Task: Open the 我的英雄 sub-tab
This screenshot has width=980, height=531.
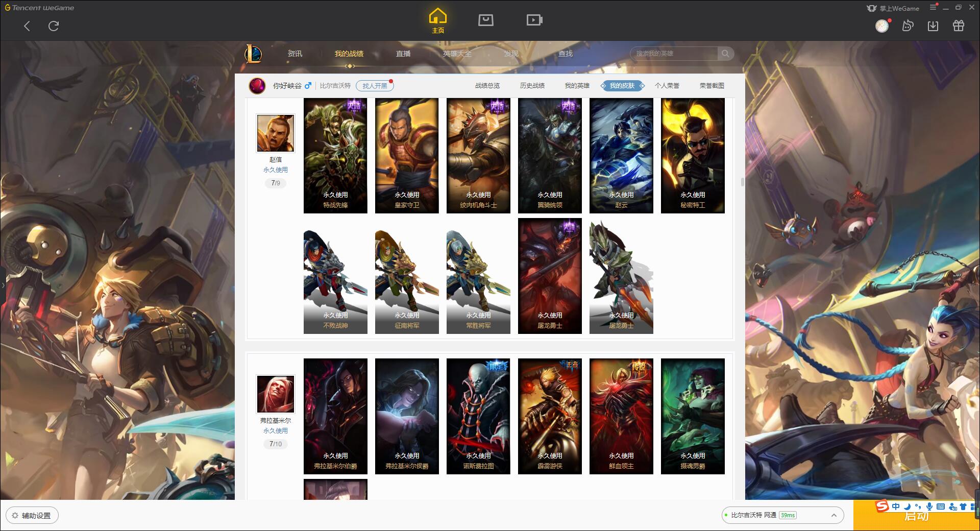Action: pos(577,86)
